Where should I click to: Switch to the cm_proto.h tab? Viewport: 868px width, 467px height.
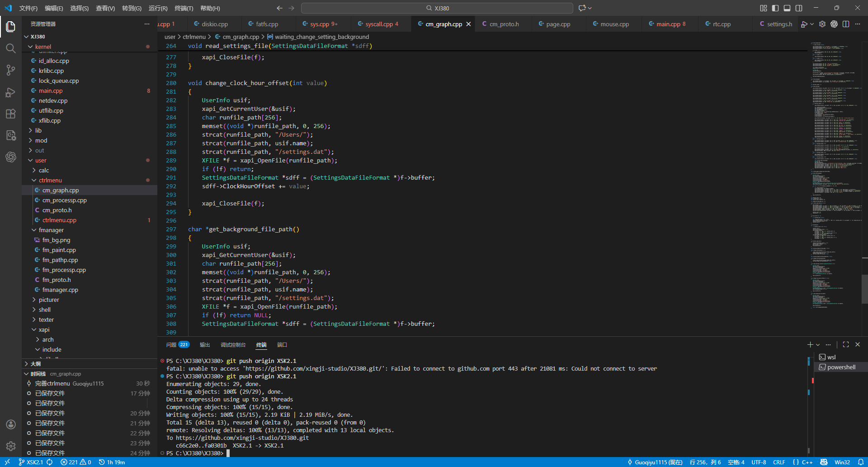tap(504, 24)
